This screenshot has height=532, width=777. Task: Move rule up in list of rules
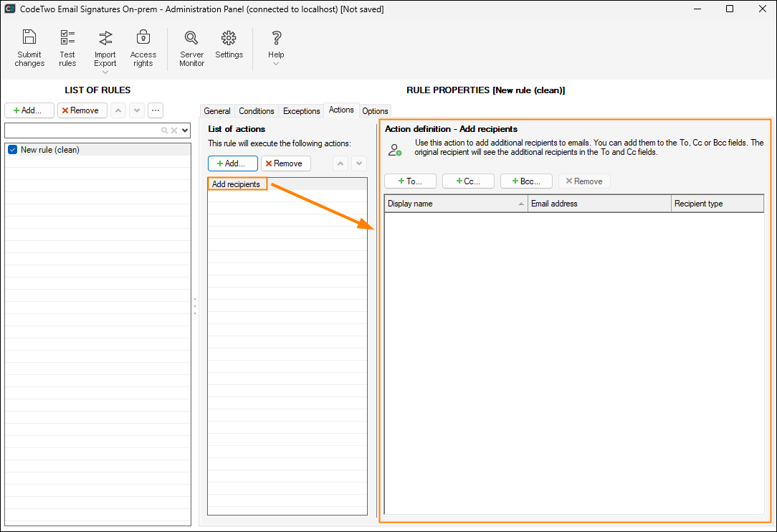tap(118, 110)
